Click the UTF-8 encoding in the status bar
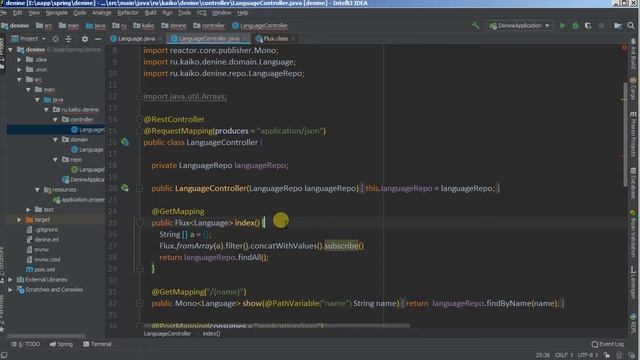 tap(588, 355)
